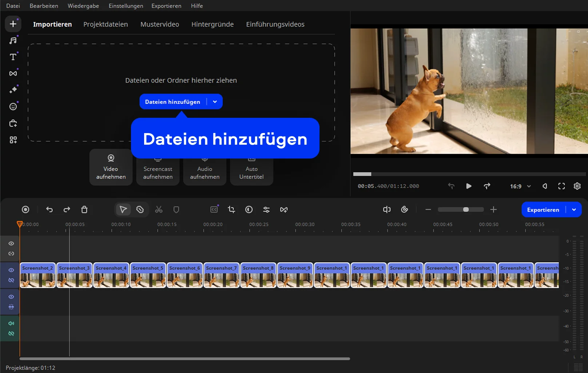
Task: Switch to the Hintergründe tab
Action: [212, 24]
